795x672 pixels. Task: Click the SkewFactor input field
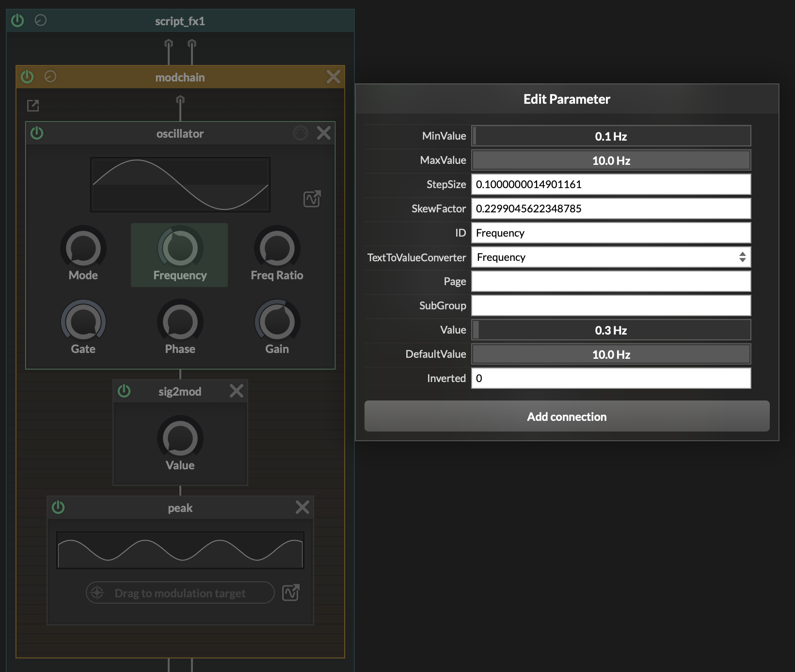click(x=611, y=208)
